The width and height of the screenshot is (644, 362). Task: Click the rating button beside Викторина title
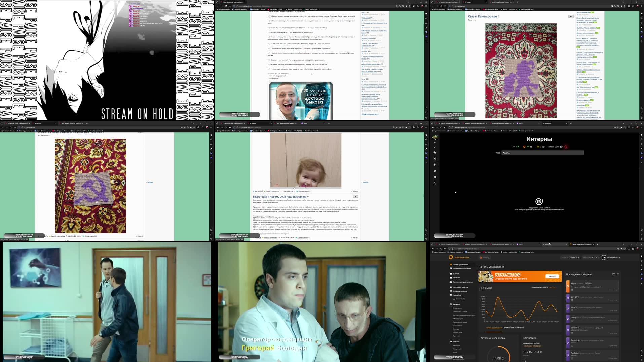coord(355,197)
